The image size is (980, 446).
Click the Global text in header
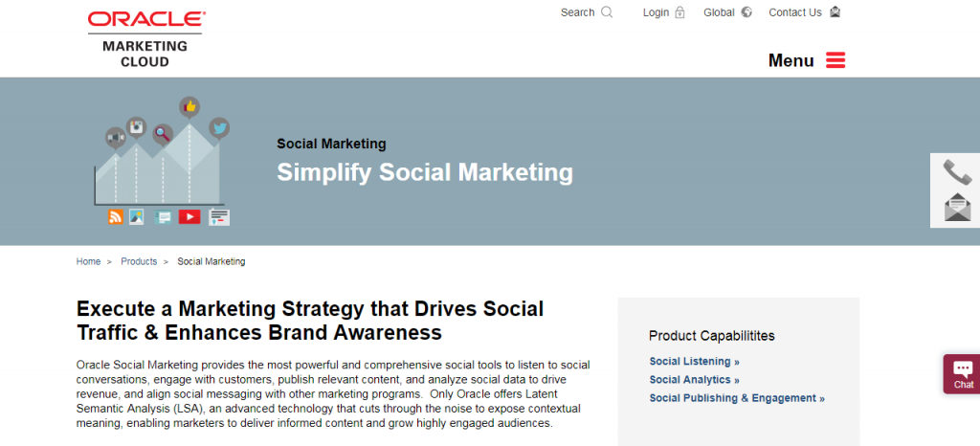click(719, 12)
